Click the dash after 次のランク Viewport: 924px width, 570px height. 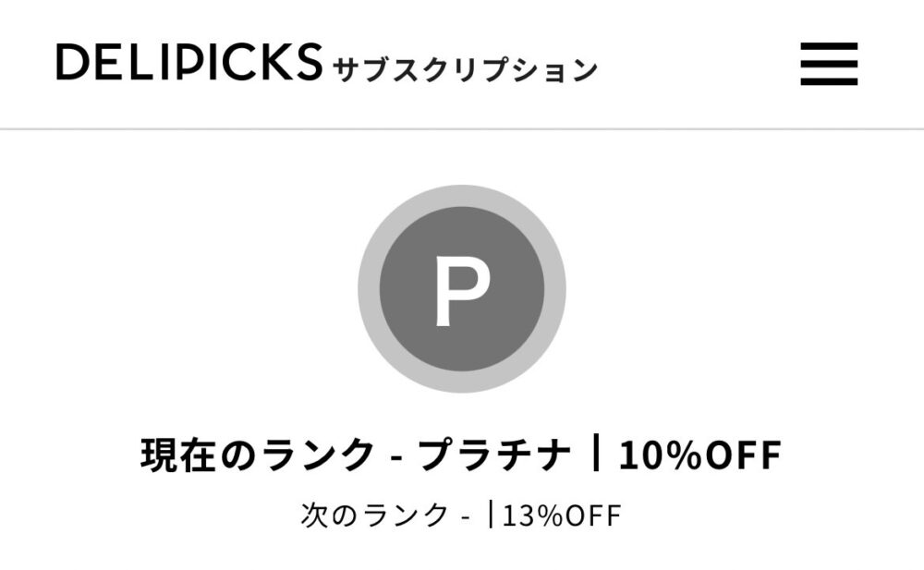coord(467,516)
